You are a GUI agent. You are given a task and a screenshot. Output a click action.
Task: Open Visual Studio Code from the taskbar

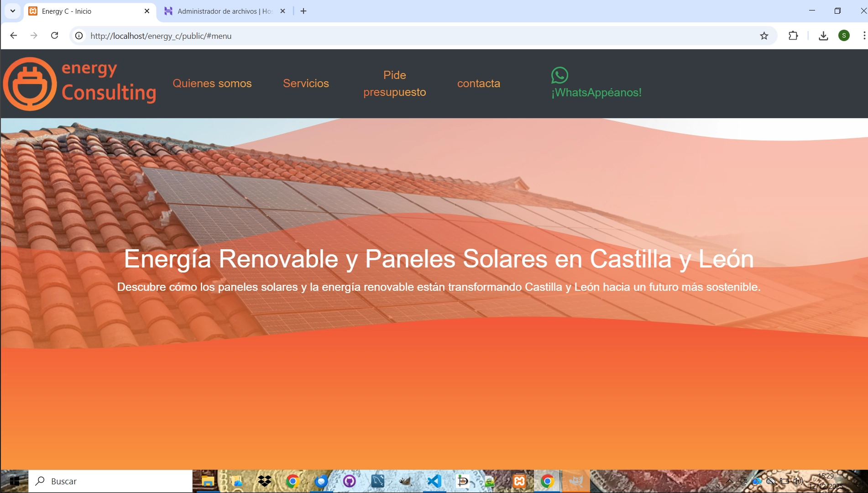(434, 481)
